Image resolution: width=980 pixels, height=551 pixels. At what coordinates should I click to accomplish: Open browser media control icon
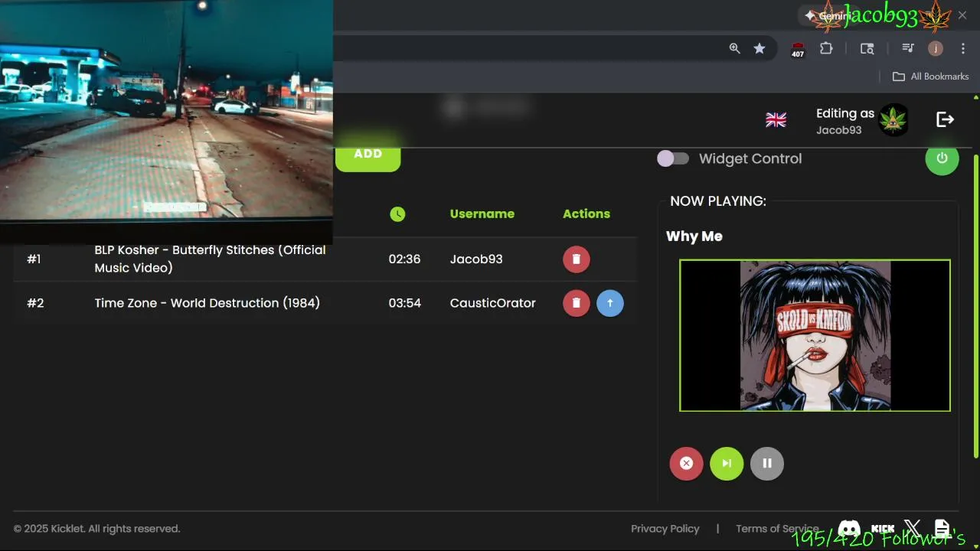908,48
